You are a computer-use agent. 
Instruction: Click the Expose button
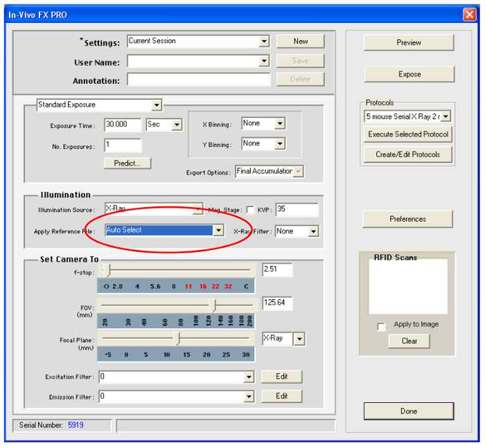409,74
